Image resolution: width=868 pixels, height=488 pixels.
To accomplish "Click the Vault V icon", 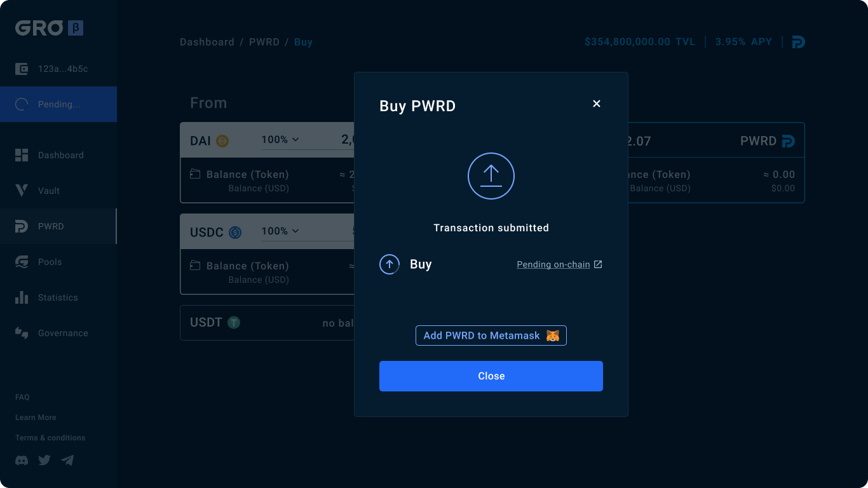I will pos(22,191).
